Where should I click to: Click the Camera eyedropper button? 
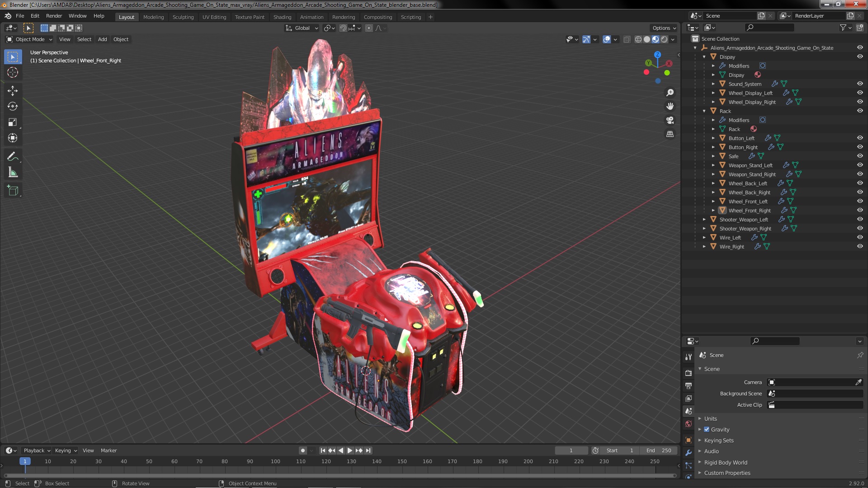[859, 382]
